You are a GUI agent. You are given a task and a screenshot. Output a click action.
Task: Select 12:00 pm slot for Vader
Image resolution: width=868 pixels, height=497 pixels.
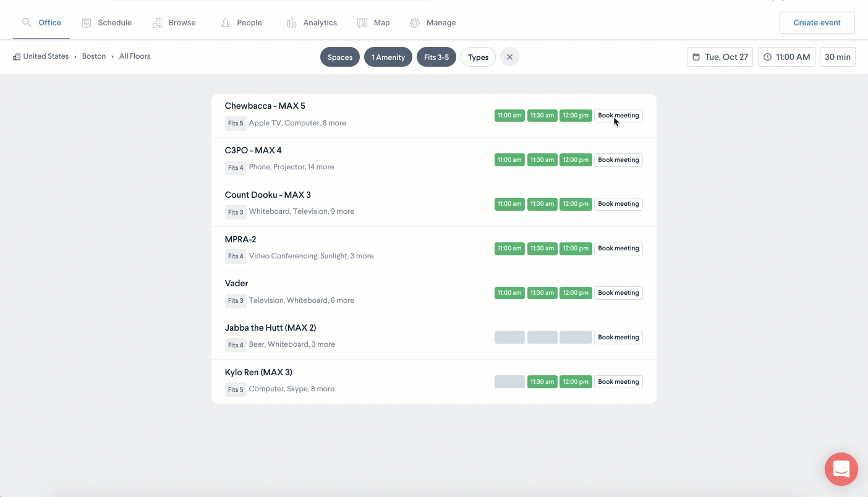(x=576, y=293)
